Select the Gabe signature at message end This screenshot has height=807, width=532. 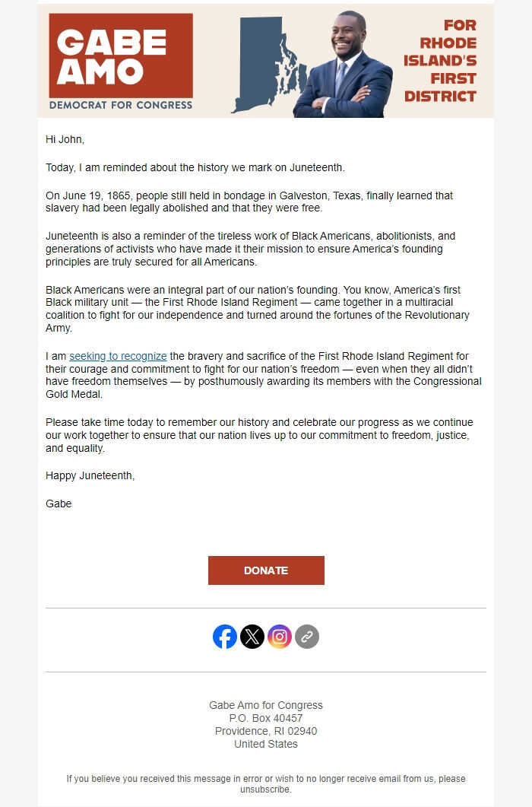58,504
